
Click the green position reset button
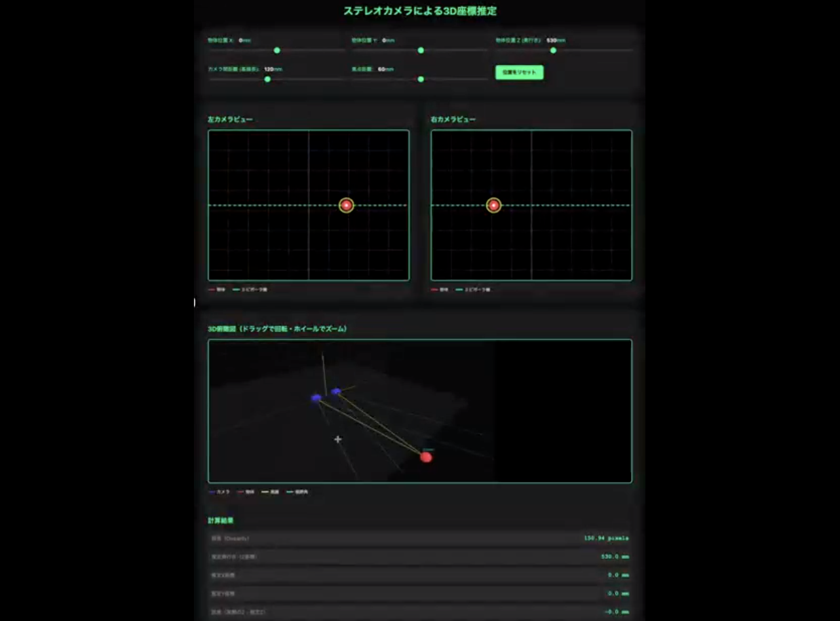(520, 73)
